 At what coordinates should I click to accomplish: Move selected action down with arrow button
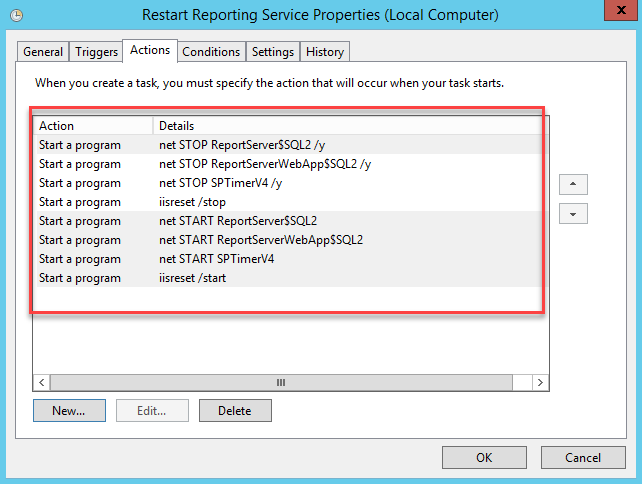[572, 214]
